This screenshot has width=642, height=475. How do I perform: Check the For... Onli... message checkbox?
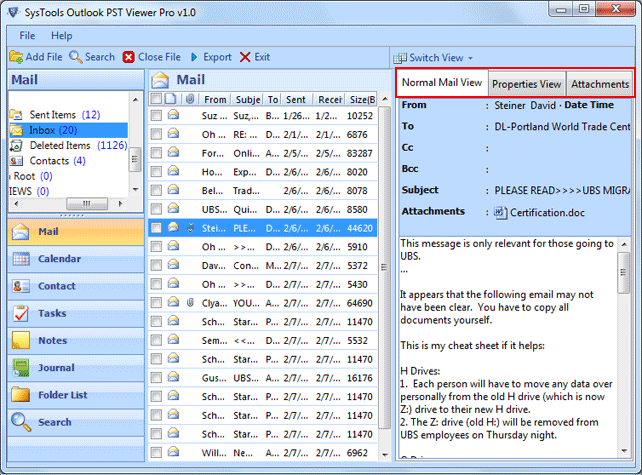[x=156, y=153]
